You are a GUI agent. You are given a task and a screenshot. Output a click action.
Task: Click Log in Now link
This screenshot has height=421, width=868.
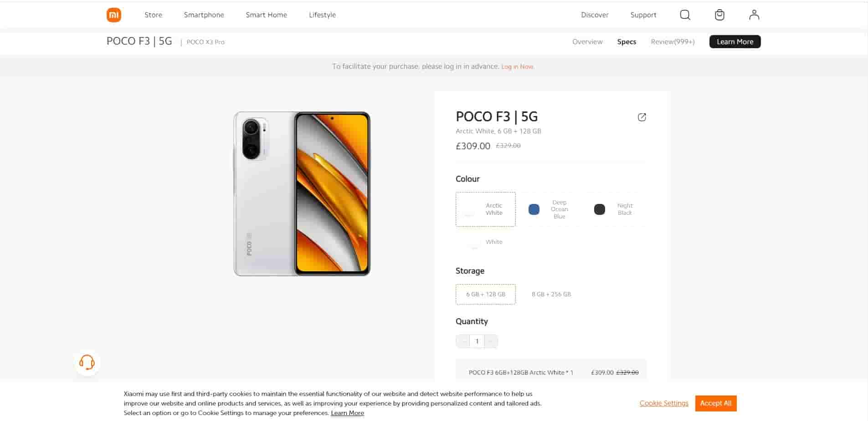point(518,66)
